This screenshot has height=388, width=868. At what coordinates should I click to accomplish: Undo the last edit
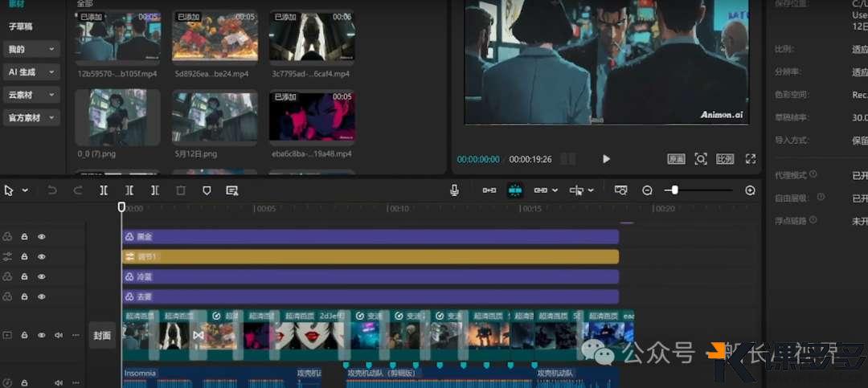(52, 190)
